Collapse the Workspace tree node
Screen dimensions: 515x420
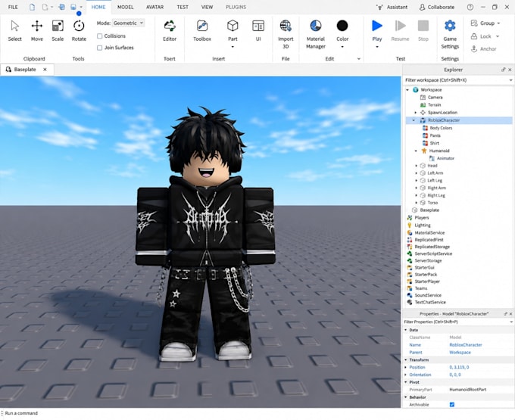click(407, 90)
